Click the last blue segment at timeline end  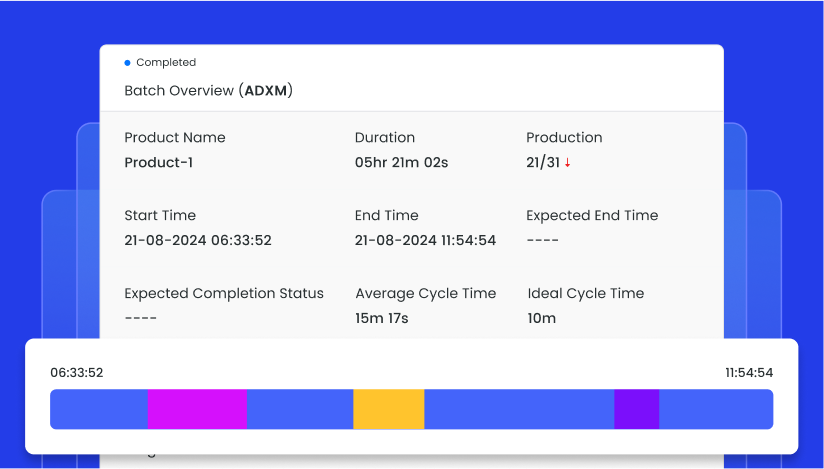coord(715,409)
